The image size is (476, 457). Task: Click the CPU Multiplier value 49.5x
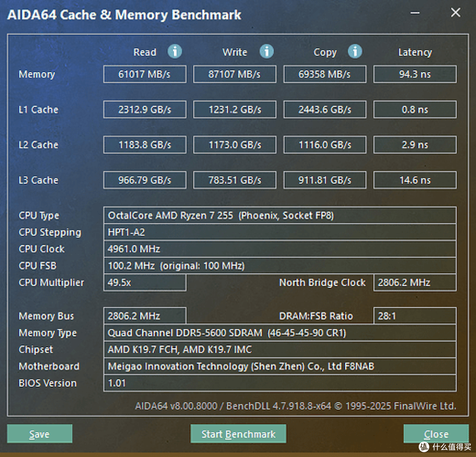click(x=145, y=283)
